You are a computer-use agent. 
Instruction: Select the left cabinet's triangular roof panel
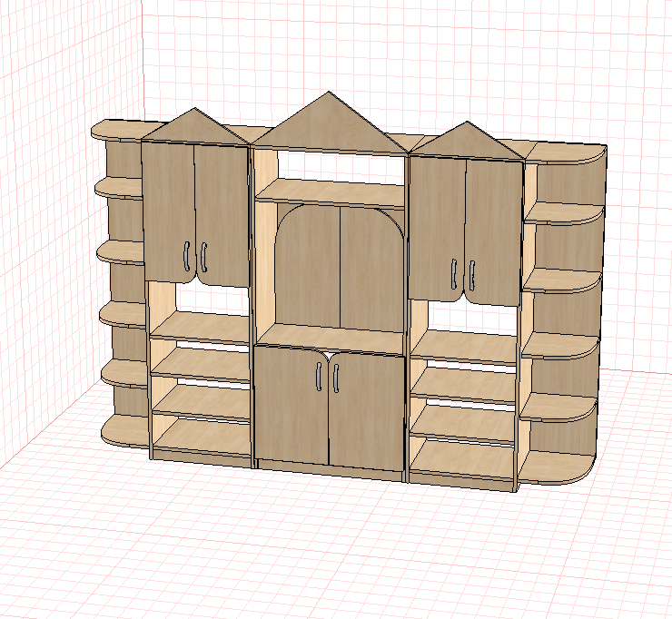195,130
